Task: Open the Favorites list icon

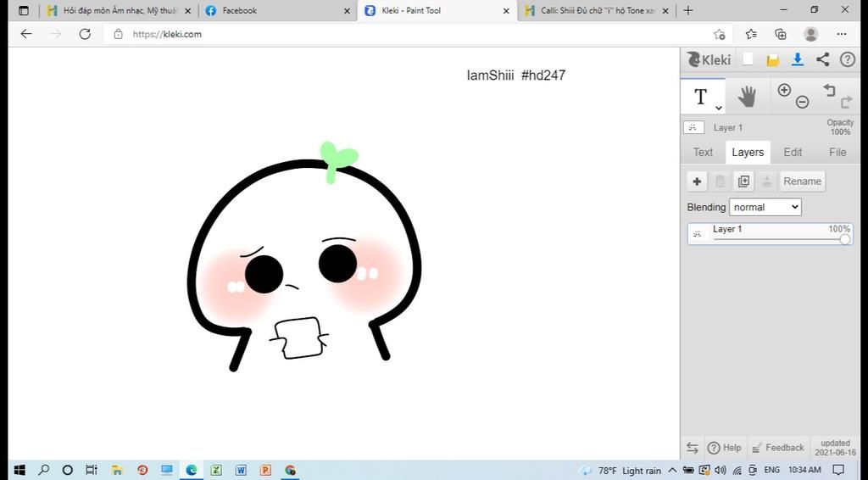Action: (x=751, y=34)
